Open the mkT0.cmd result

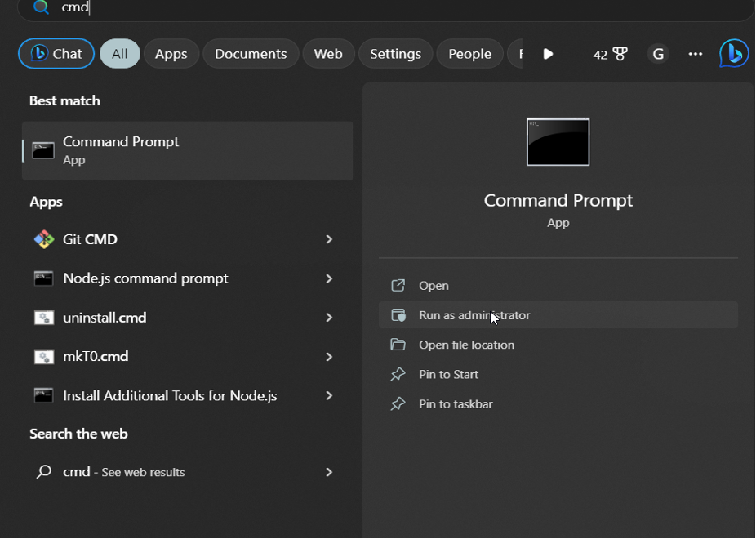[188, 356]
